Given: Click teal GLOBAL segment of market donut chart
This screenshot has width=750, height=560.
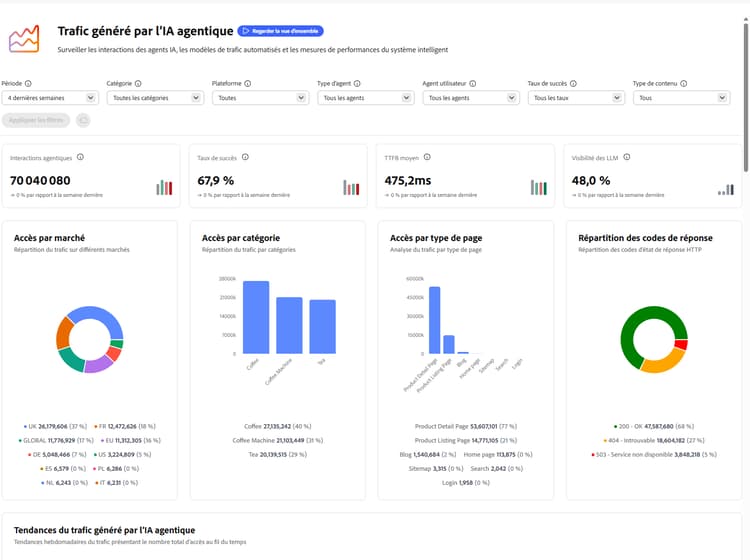Looking at the screenshot, I should click(x=72, y=359).
